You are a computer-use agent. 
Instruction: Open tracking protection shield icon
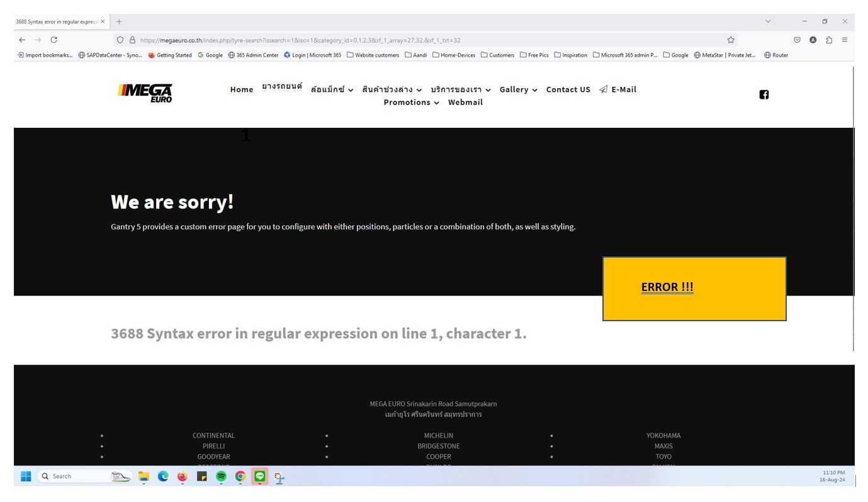pos(120,40)
